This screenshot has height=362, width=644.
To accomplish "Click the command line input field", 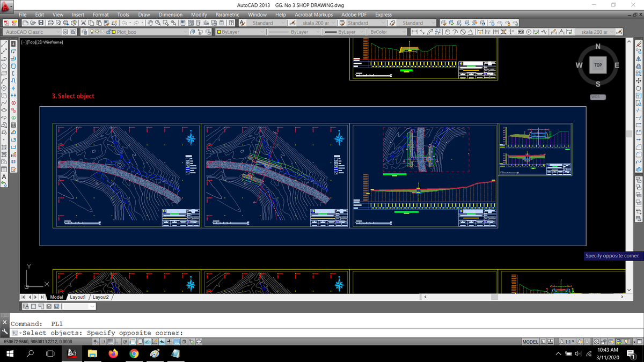I will tap(322, 333).
